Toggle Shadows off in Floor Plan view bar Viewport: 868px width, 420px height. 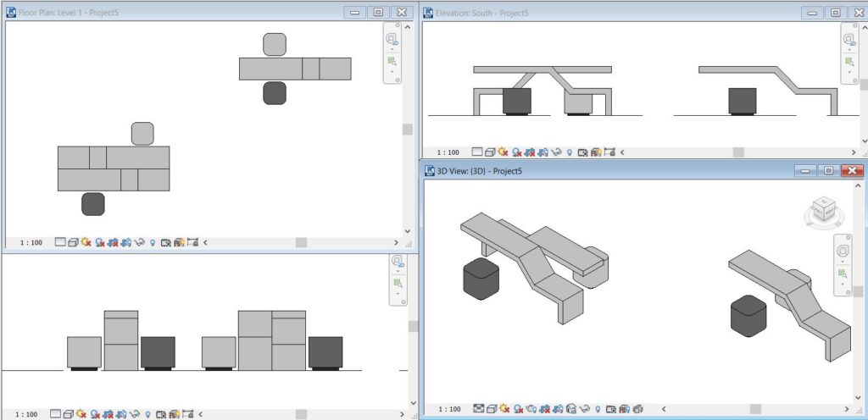(x=100, y=243)
